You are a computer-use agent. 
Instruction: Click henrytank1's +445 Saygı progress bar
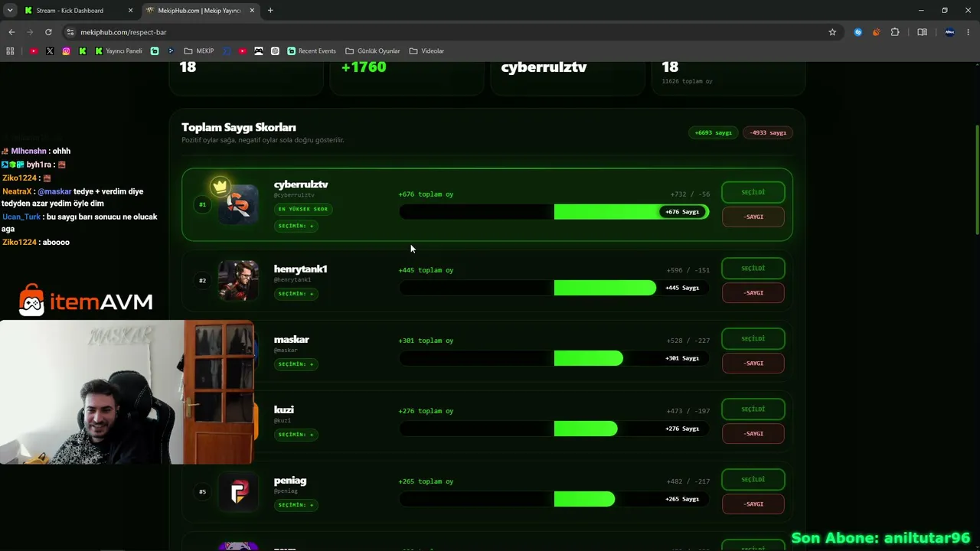click(x=554, y=288)
